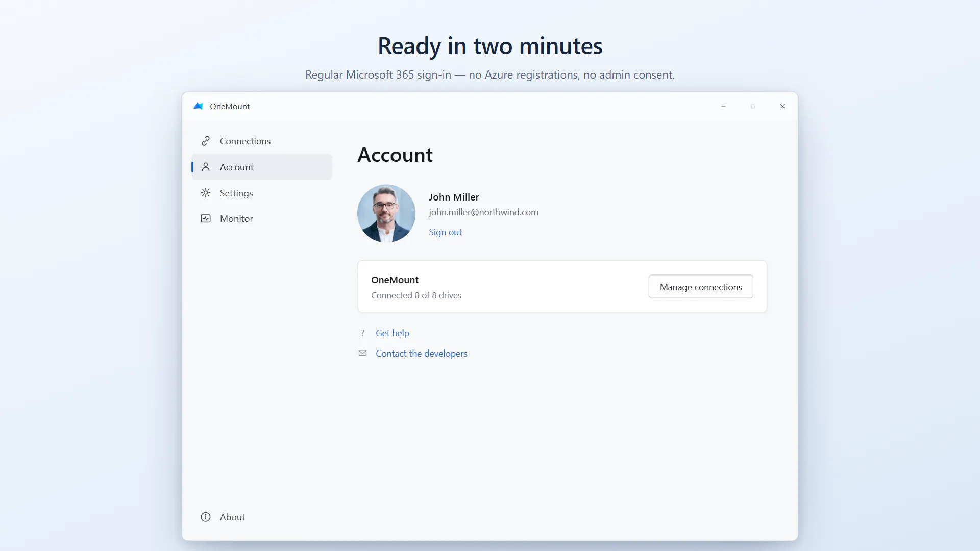980x551 pixels.
Task: Close the OneMount window
Action: tap(782, 106)
